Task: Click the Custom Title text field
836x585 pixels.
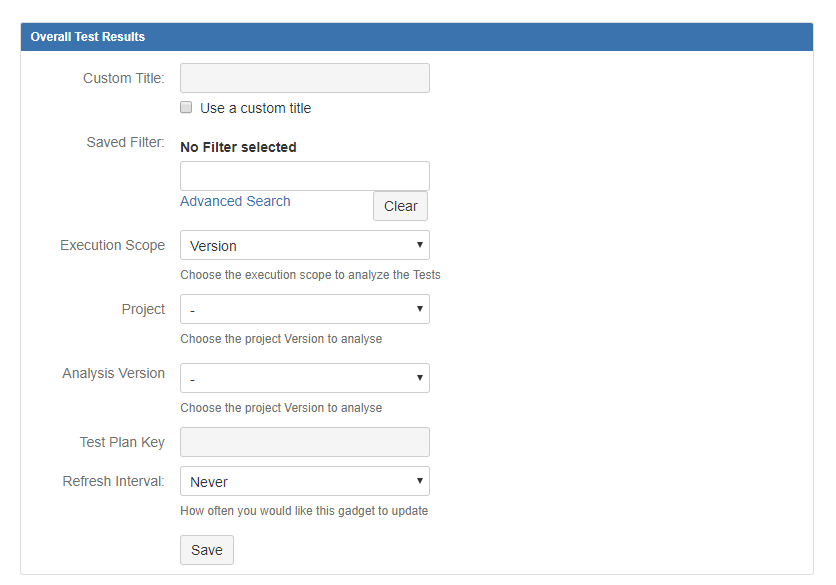Action: pos(304,78)
